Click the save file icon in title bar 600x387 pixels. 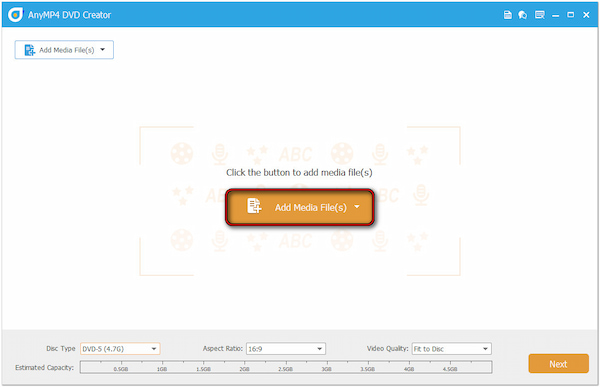click(x=507, y=15)
